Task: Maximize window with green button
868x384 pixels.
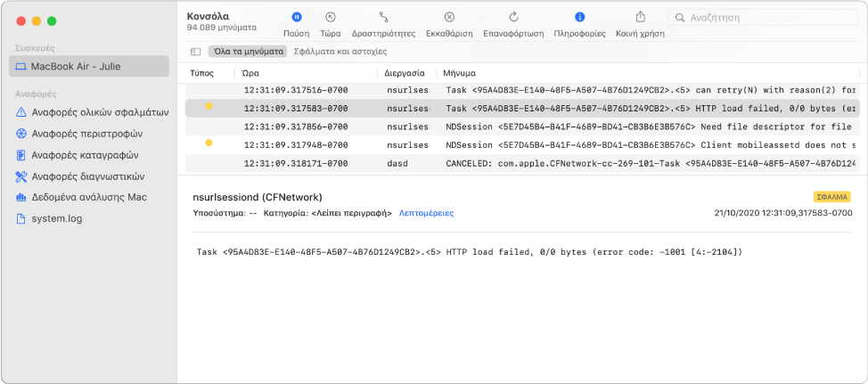Action: (x=52, y=21)
